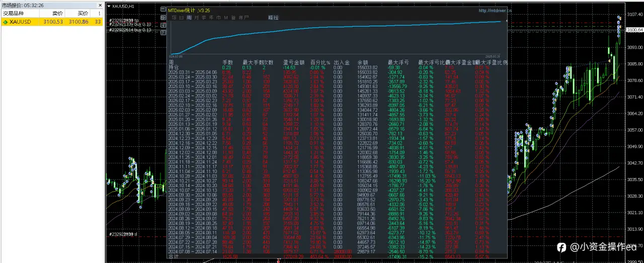Click the 3042.70 price scale label

[634, 163]
